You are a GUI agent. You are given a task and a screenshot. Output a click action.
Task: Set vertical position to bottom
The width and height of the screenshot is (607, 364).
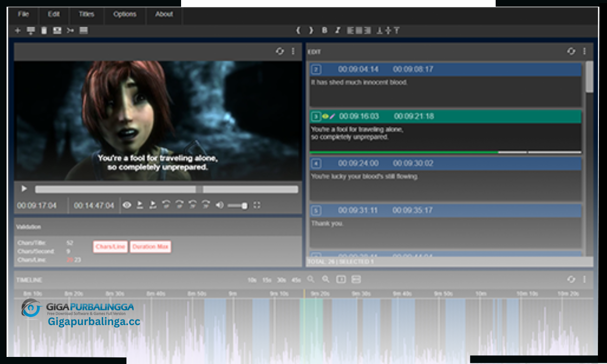(379, 31)
